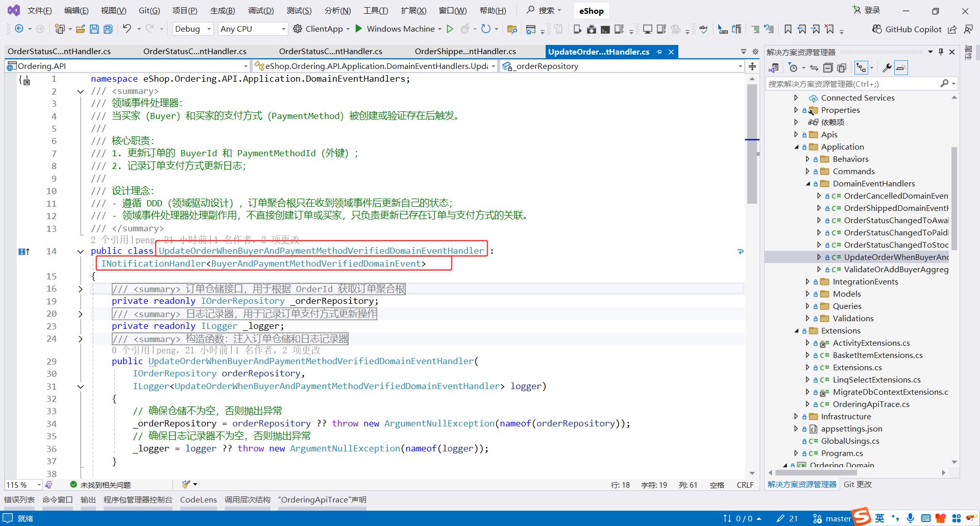Save the current file with the single floppy icon
Screen dimensions: 980x526
(x=94, y=29)
